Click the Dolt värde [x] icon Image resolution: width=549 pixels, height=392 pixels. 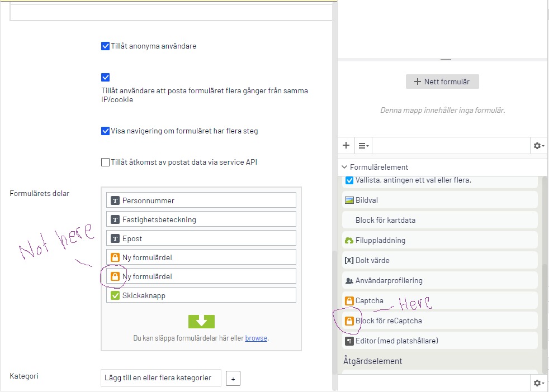click(x=349, y=260)
